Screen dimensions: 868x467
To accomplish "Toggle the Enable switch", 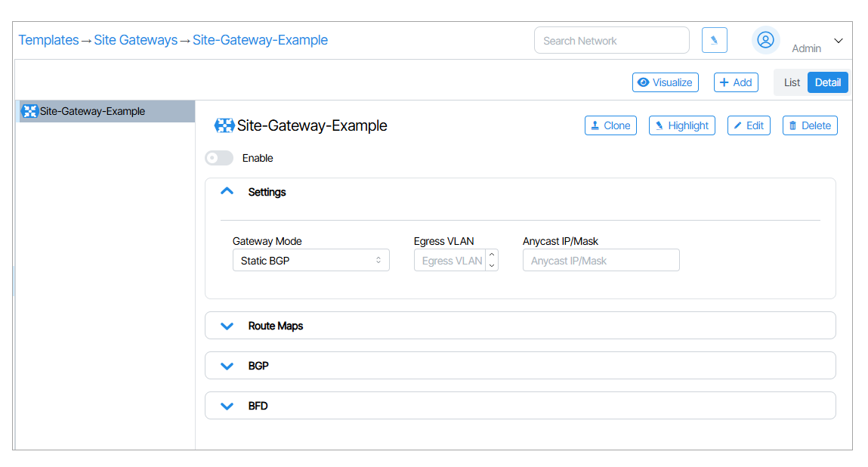I will click(219, 158).
